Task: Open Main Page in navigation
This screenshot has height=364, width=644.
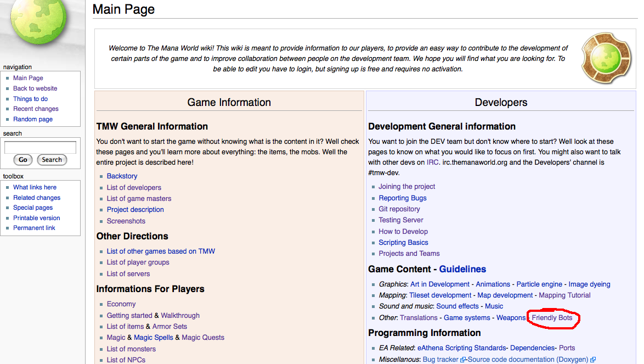Action: click(28, 78)
